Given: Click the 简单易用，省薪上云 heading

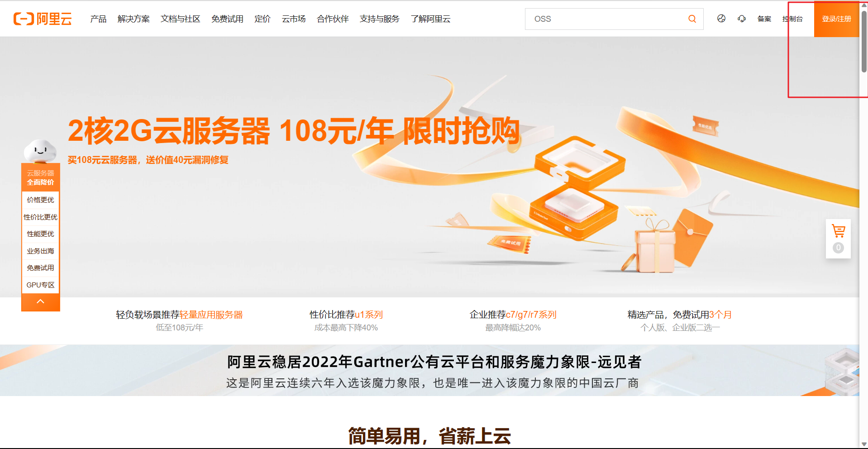Looking at the screenshot, I should coord(429,436).
